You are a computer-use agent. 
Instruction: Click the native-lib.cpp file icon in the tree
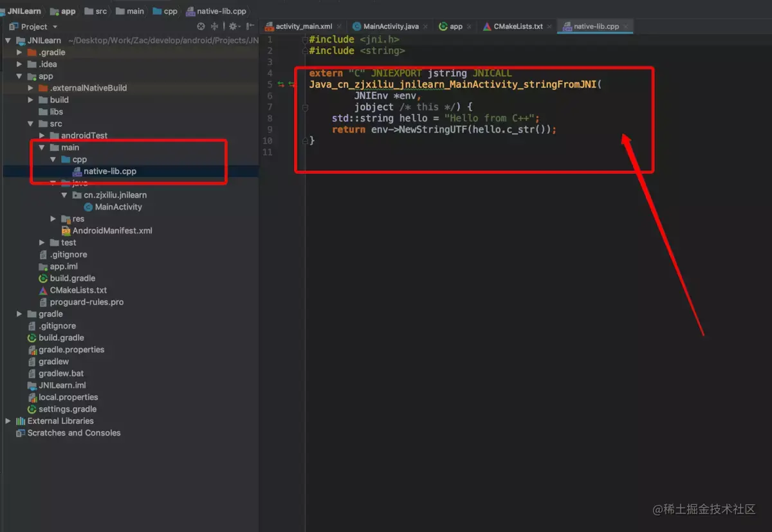[77, 171]
